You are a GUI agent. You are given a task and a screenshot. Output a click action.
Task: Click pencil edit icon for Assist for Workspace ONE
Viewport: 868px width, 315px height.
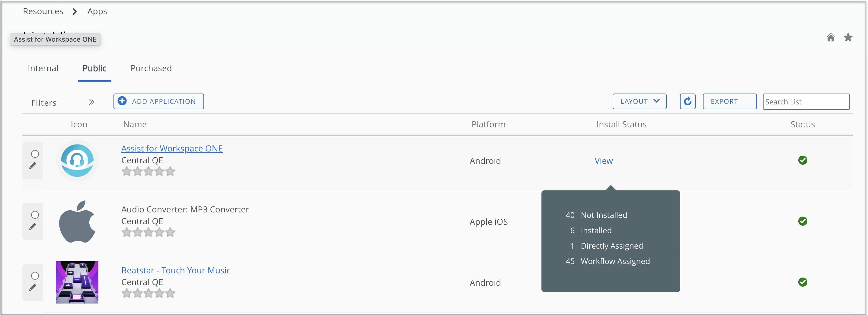(33, 166)
